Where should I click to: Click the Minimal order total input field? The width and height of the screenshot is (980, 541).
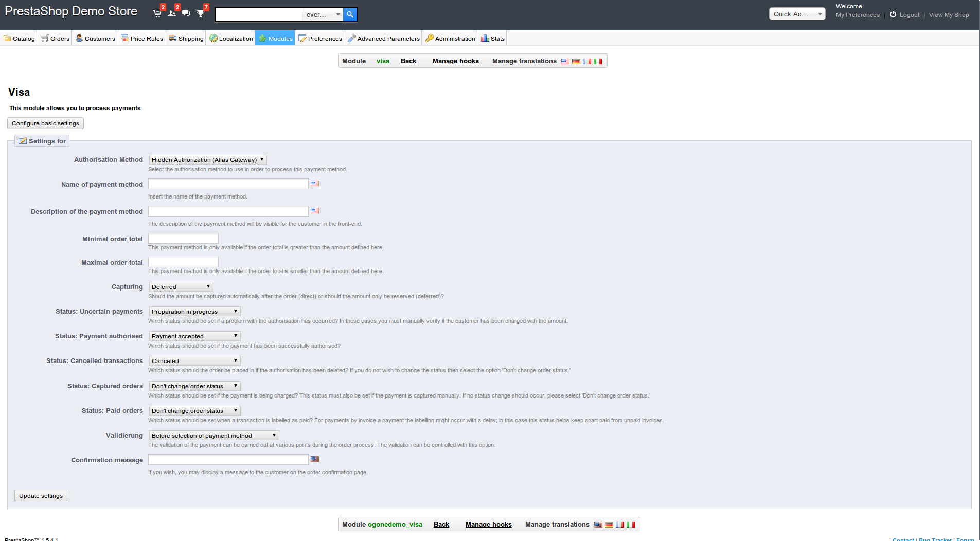(x=183, y=239)
